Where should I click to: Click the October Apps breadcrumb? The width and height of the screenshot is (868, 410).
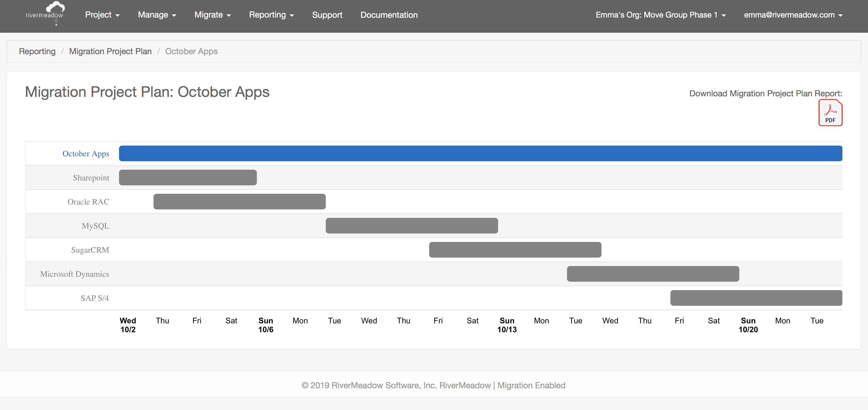point(191,51)
